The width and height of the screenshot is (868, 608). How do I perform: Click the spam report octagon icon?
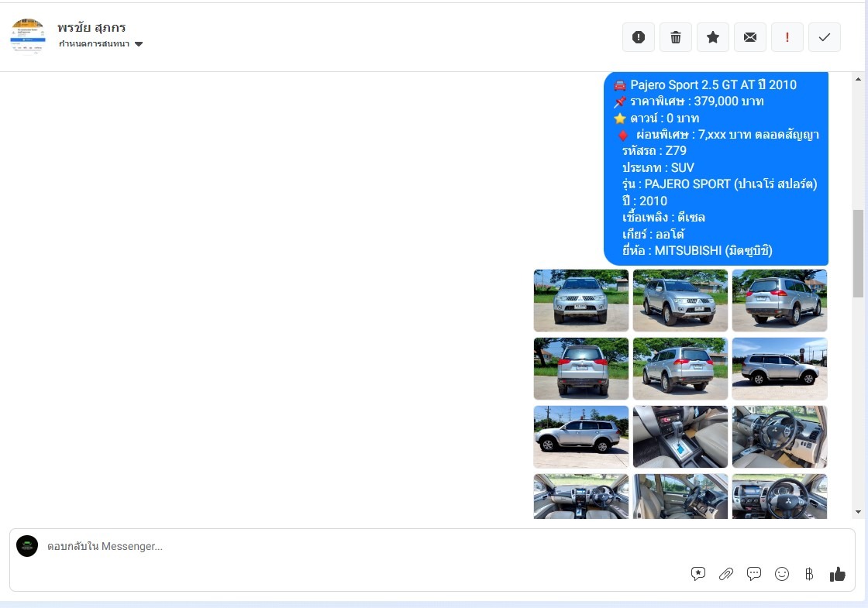pos(639,37)
